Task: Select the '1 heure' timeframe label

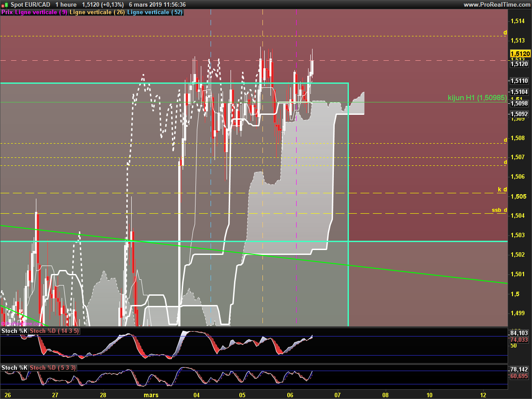Action: (66, 4)
